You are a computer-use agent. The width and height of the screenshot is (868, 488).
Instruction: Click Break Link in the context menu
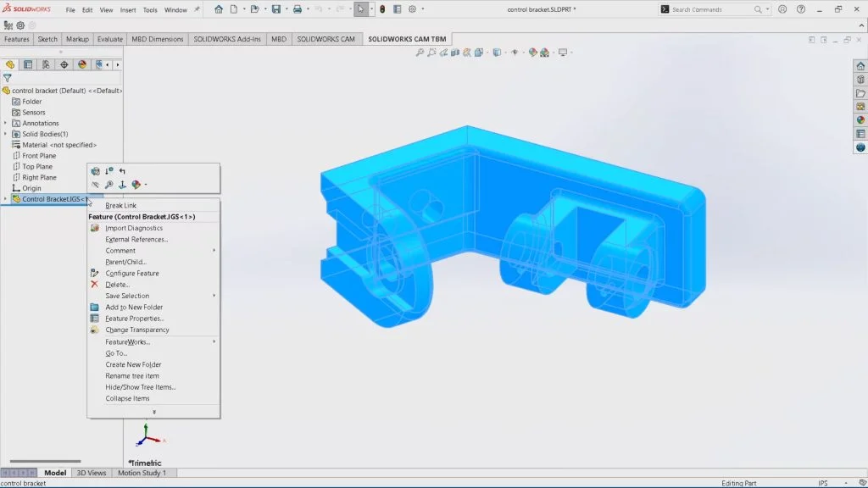coord(121,205)
